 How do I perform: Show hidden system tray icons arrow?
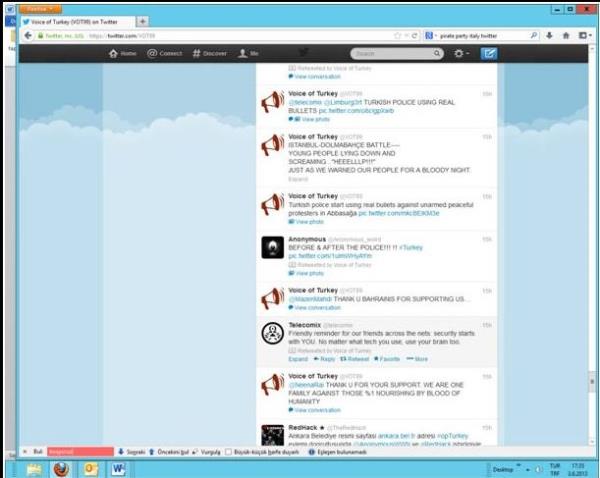[x=528, y=470]
